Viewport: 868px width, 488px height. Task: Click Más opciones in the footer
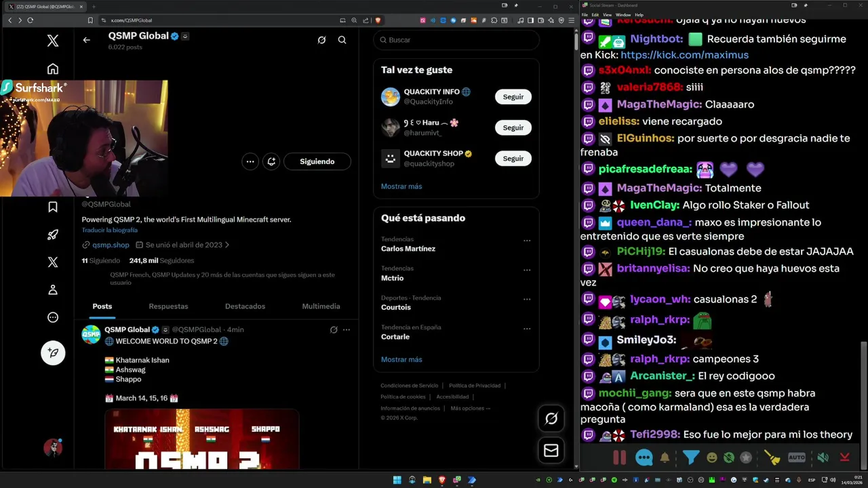470,409
